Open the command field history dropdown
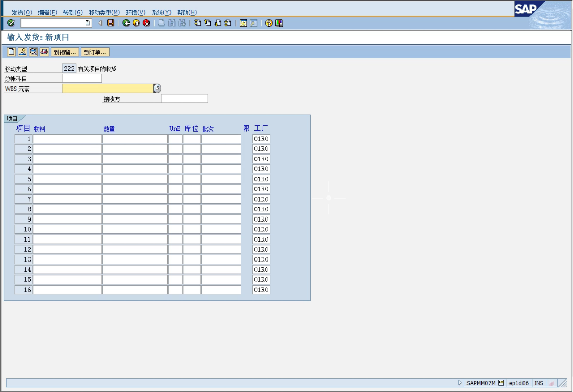 88,23
